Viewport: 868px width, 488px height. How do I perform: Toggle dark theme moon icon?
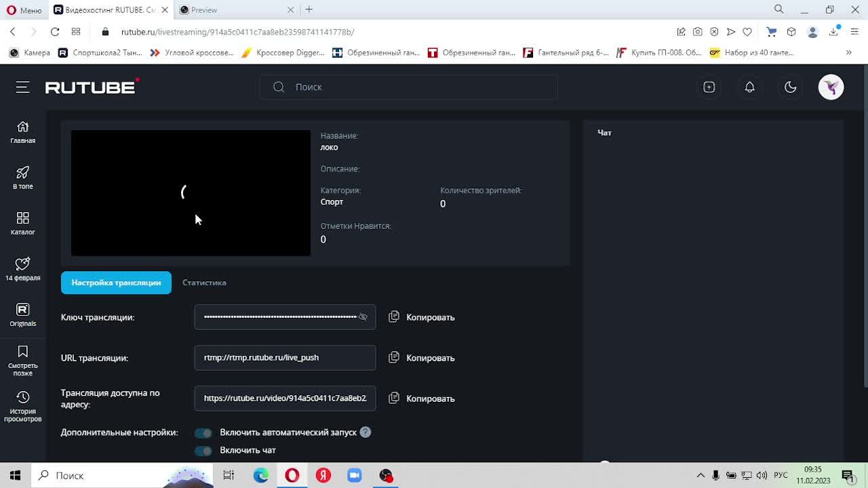click(x=790, y=87)
